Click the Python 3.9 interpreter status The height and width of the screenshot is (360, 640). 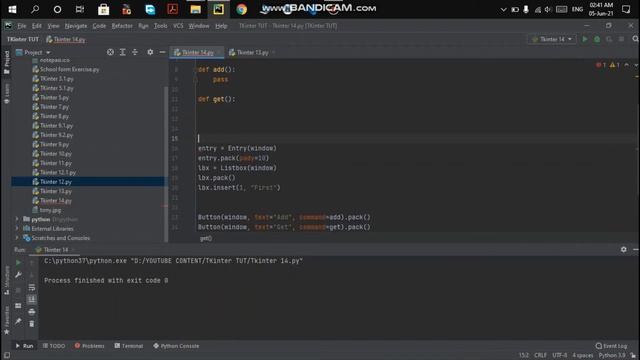click(x=611, y=356)
